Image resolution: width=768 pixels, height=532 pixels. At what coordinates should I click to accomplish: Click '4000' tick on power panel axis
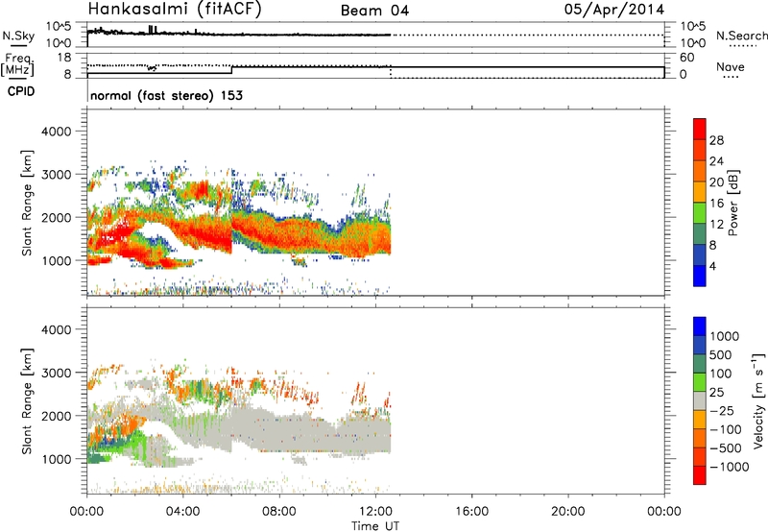click(x=56, y=132)
